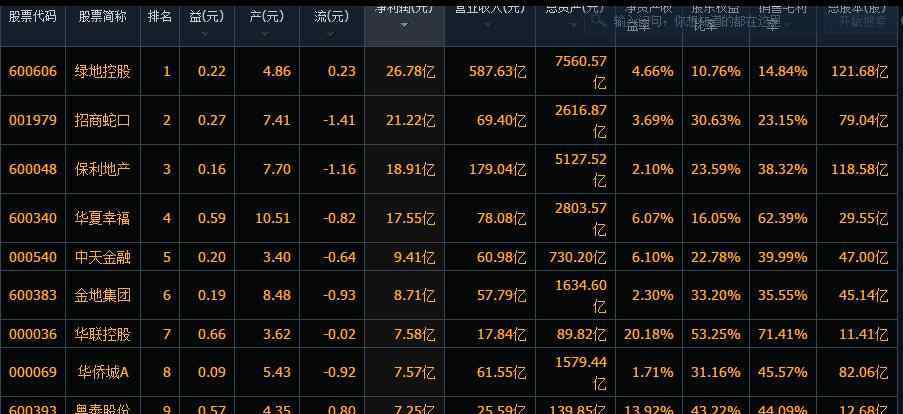The height and width of the screenshot is (414, 903).
Task: Click revenue value 61.55亿
Action: click(x=501, y=373)
